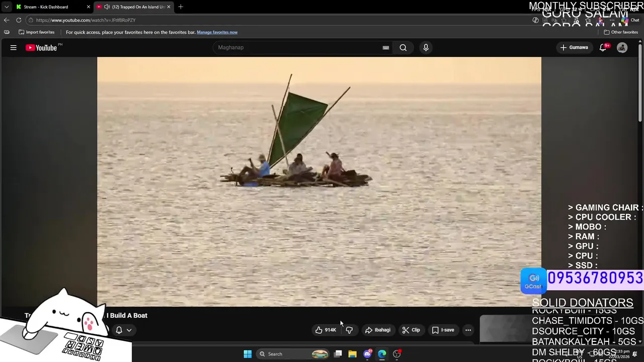The width and height of the screenshot is (644, 362).
Task: Open the Other favorites folder
Action: 621,32
